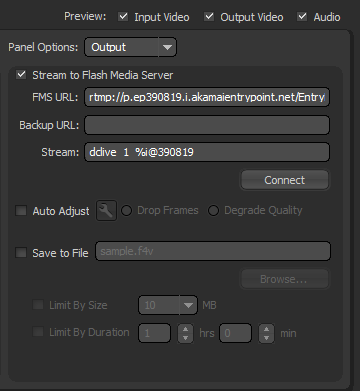Click the Browse... button
This screenshot has width=360, height=391.
pyautogui.click(x=285, y=279)
